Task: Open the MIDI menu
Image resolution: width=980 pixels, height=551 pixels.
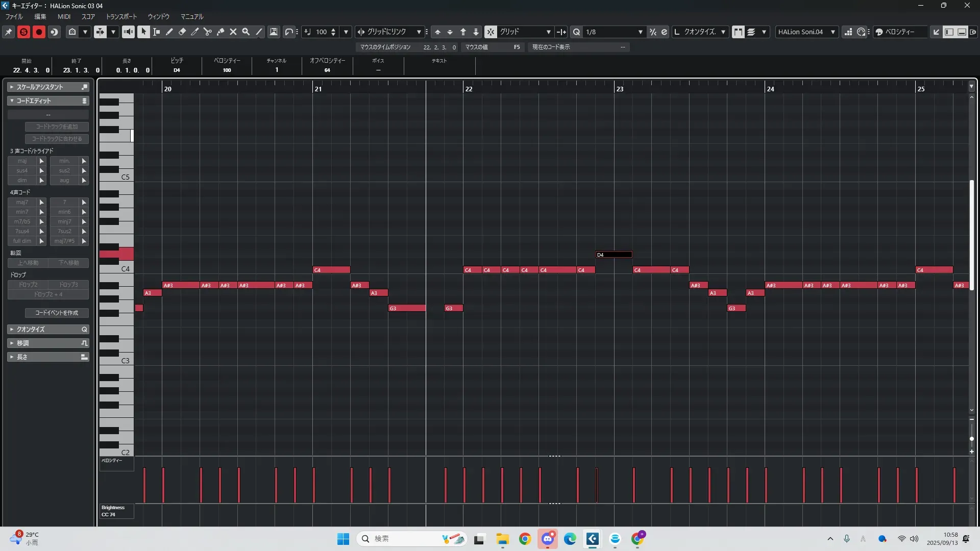Action: tap(64, 16)
